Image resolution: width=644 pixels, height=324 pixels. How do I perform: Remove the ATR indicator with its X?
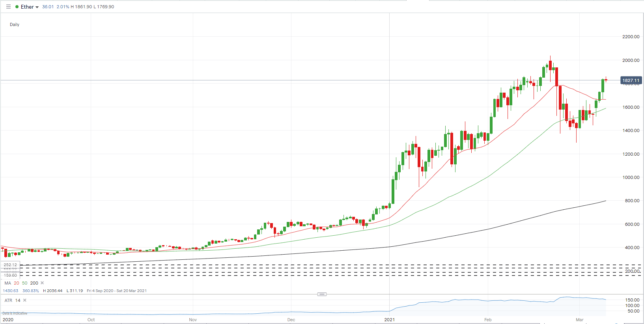pos(24,300)
